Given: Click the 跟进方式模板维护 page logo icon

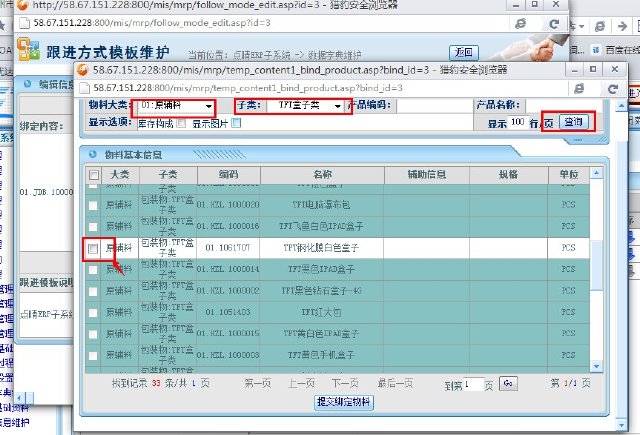Looking at the screenshot, I should (x=30, y=50).
